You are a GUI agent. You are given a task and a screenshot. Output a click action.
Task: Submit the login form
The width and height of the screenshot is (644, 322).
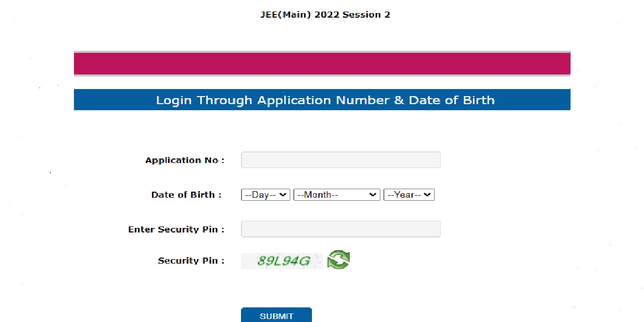(276, 315)
